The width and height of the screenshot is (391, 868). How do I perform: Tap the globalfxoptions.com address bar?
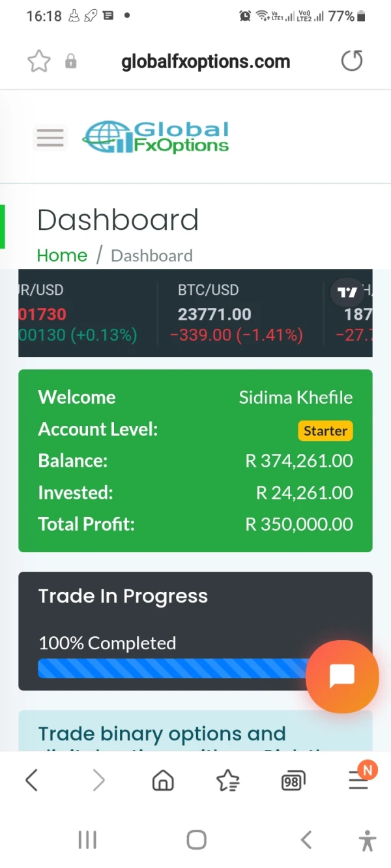click(x=205, y=62)
